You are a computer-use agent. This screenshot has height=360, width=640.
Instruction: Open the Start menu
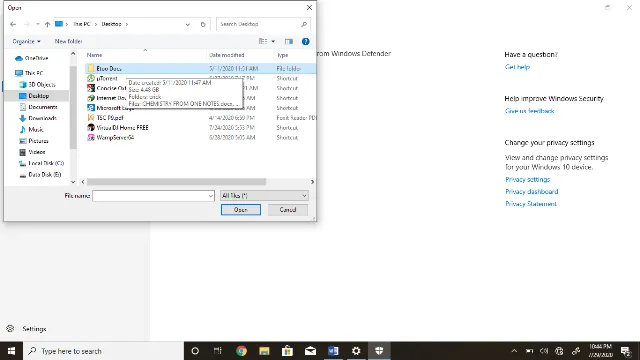11,351
